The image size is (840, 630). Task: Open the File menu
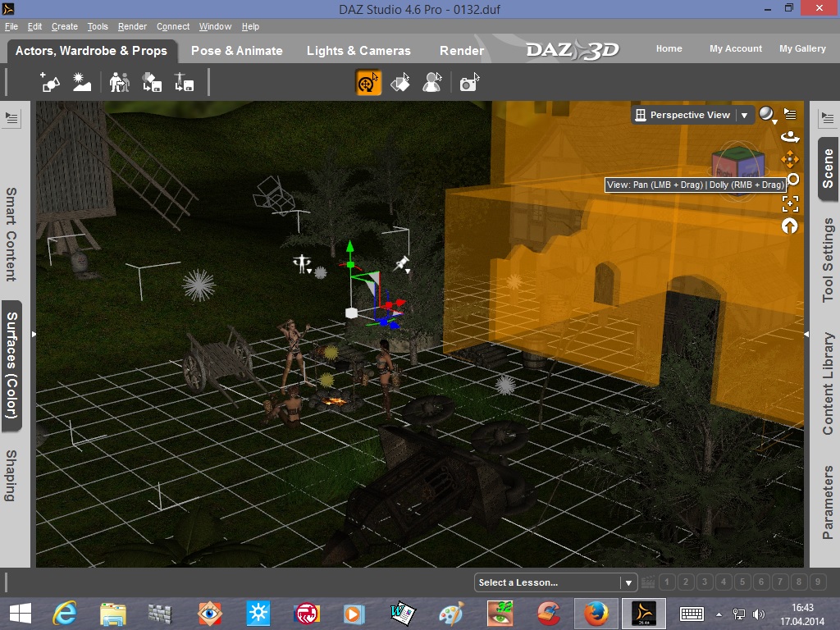(11, 26)
